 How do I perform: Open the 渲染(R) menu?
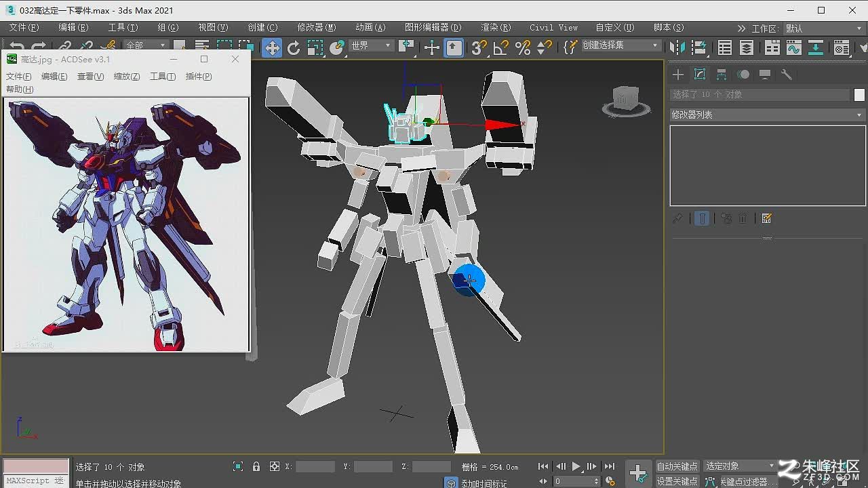[496, 28]
